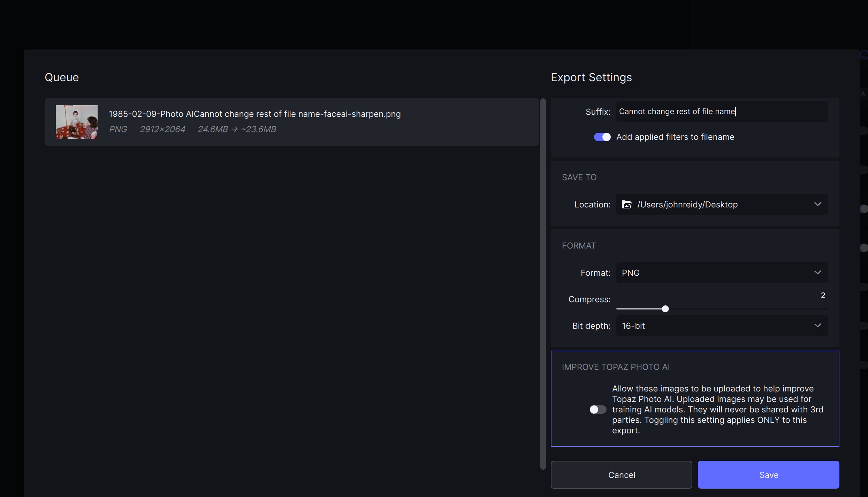Viewport: 868px width, 497px height.
Task: Click the PNG file type label in queue row
Action: pos(118,129)
